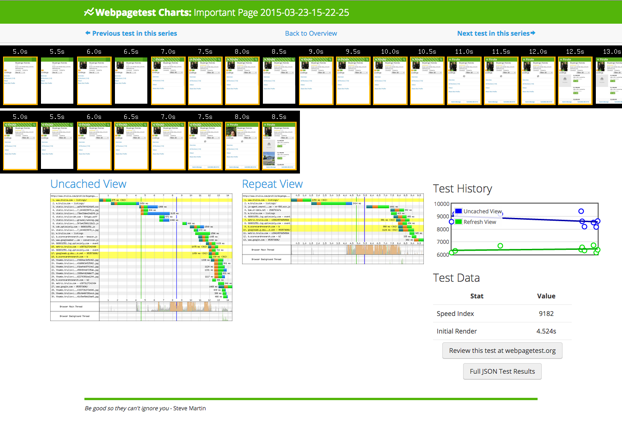The width and height of the screenshot is (622, 430).
Task: Open the 5.0s thumbnail in top filmstrip row
Action: pyautogui.click(x=21, y=81)
